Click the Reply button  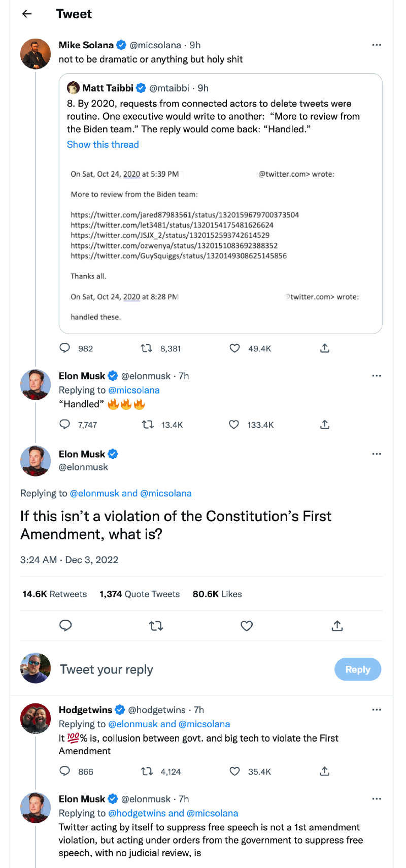357,669
